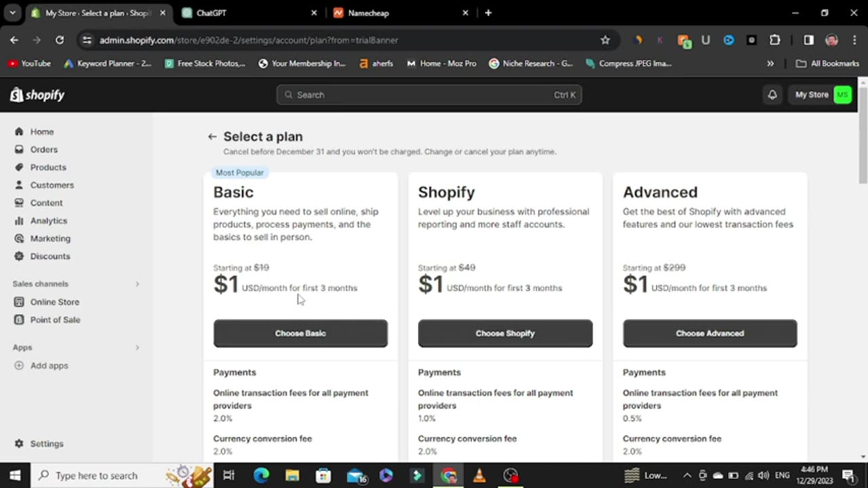Click the Customers person icon

[19, 184]
